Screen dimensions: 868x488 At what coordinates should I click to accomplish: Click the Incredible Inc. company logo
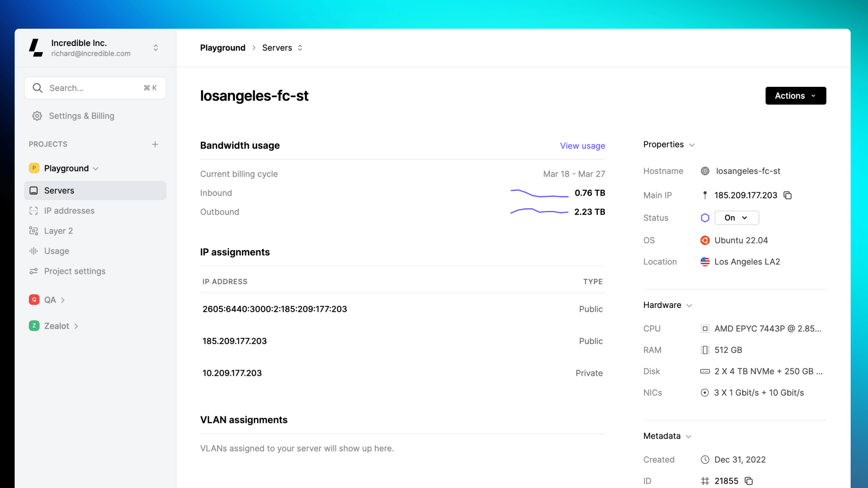pos(35,48)
